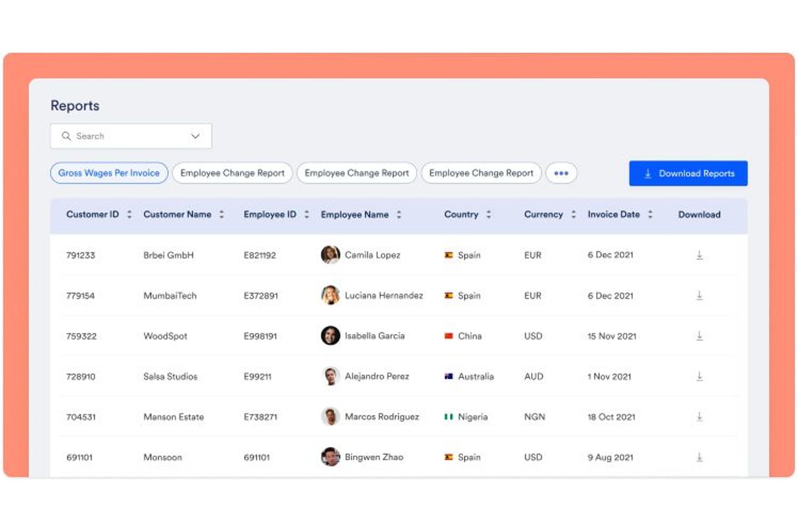798x532 pixels.
Task: Click invoice date 9 Aug 2021
Action: [x=610, y=457]
